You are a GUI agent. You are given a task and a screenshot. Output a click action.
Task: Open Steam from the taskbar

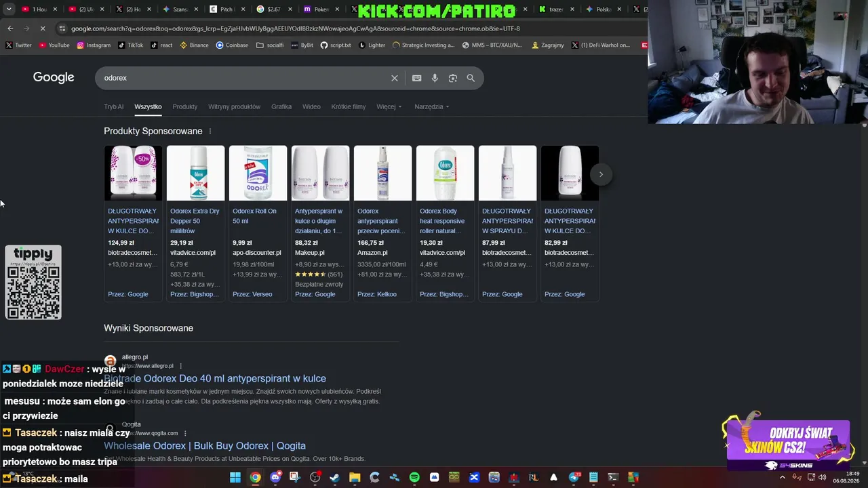334,477
